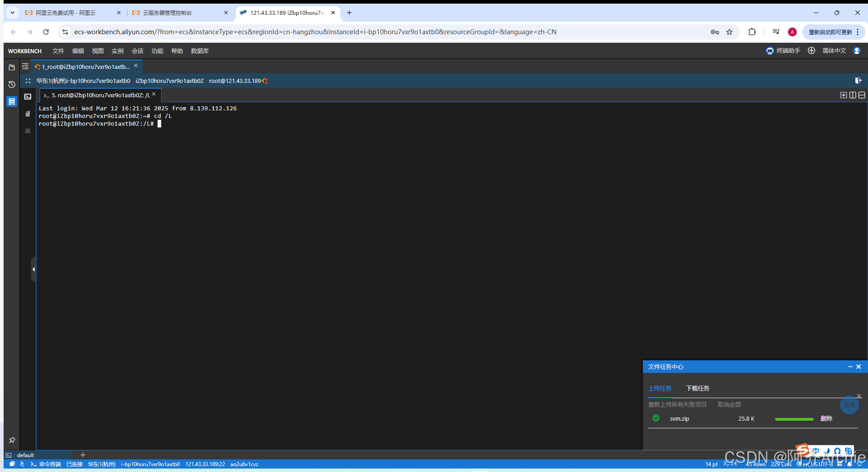
Task: Click the fullscreen expand arrows icon in info bar
Action: pyautogui.click(x=28, y=81)
